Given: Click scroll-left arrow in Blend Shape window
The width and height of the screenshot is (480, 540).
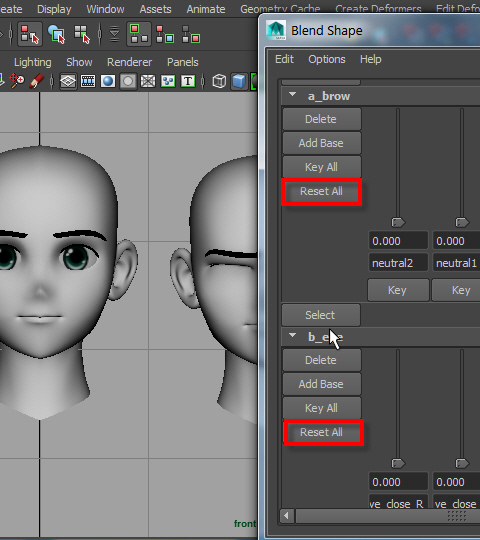Looking at the screenshot, I should point(286,516).
